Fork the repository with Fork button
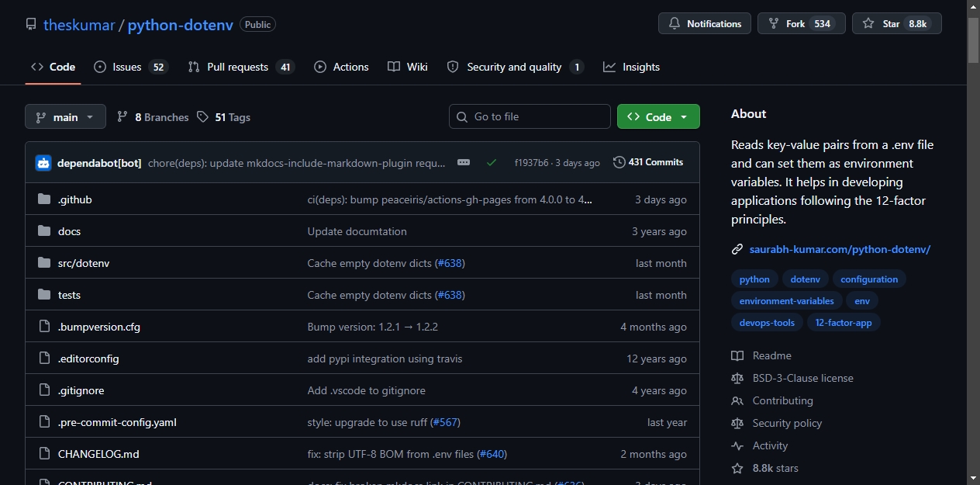Viewport: 980px width, 485px height. coord(801,23)
